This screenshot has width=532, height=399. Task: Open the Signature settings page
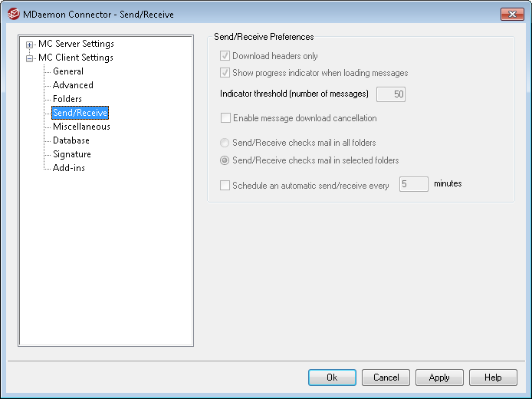coord(72,154)
